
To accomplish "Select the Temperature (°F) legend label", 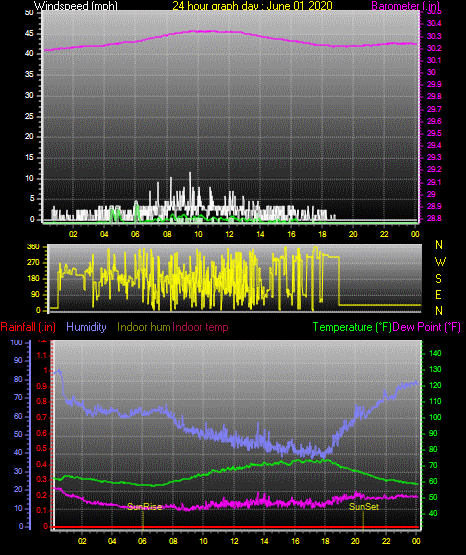I will 352,327.
